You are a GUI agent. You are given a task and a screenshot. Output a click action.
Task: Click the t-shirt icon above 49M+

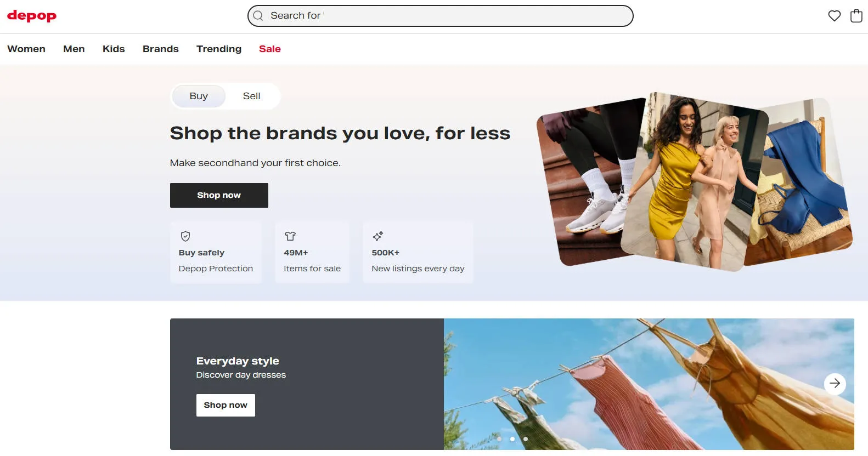coord(290,236)
